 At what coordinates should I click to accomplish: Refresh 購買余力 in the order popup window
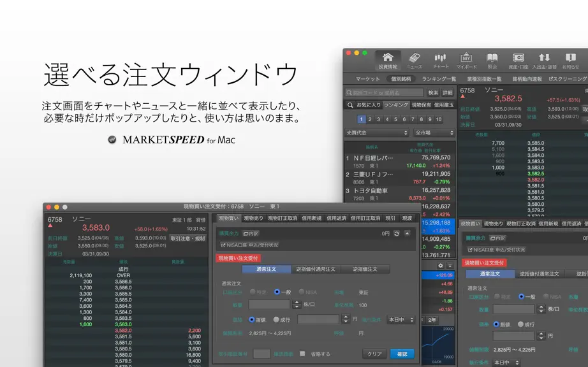click(397, 233)
